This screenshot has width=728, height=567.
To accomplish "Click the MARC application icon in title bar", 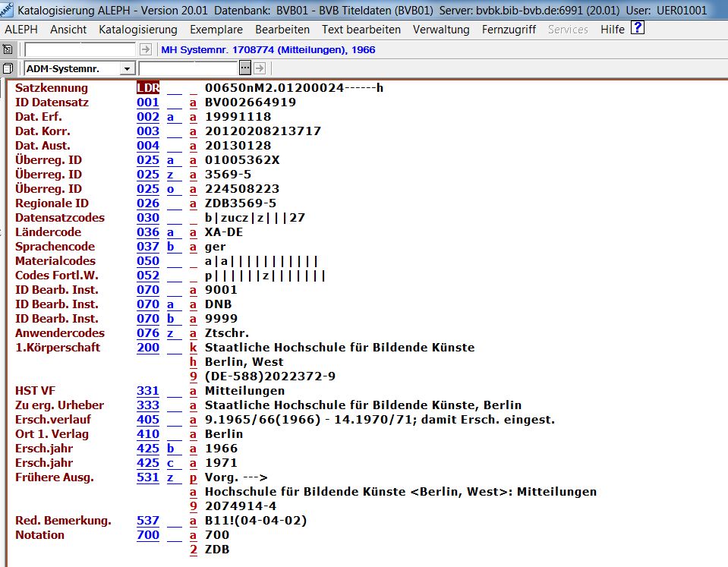I will coord(8,11).
